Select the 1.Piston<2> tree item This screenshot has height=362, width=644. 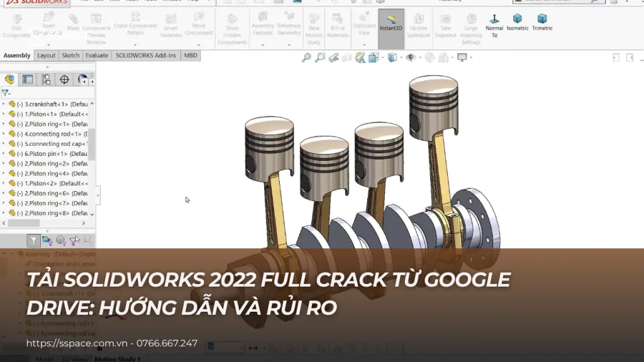click(48, 183)
